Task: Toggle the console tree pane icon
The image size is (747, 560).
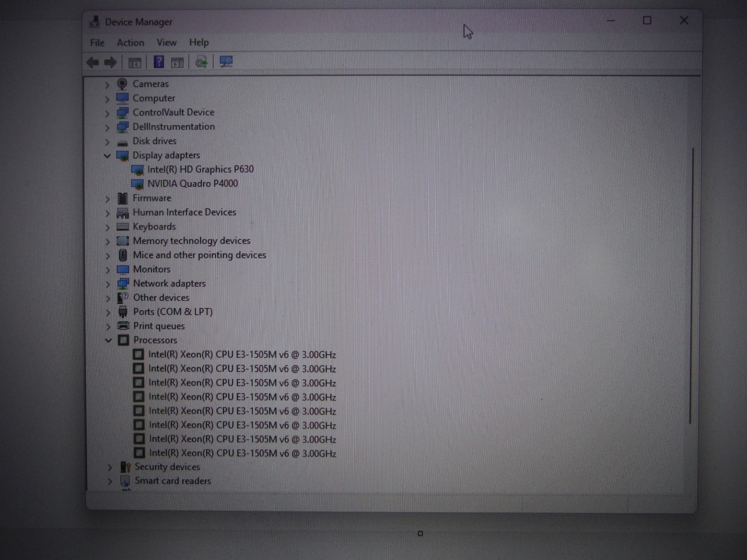Action: pos(134,62)
